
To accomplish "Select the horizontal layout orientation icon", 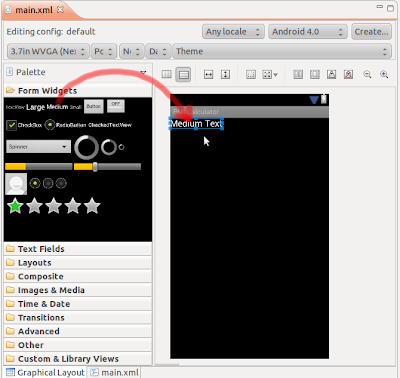I will coord(166,74).
